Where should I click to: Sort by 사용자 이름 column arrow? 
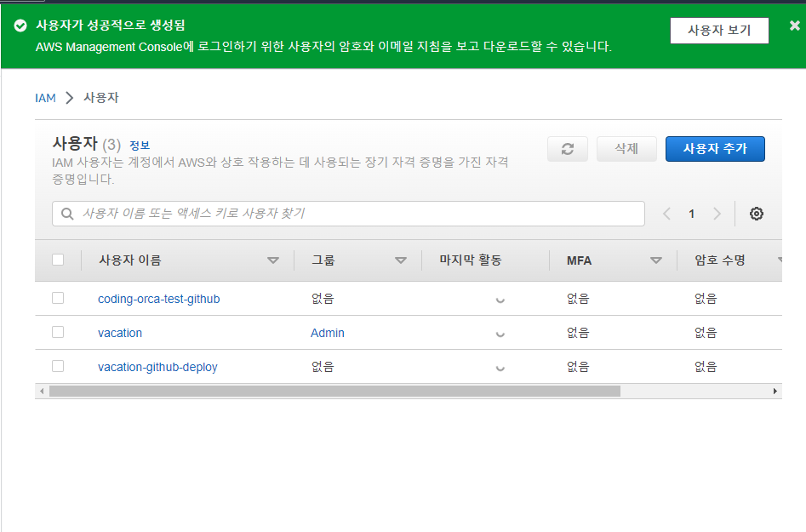(273, 260)
